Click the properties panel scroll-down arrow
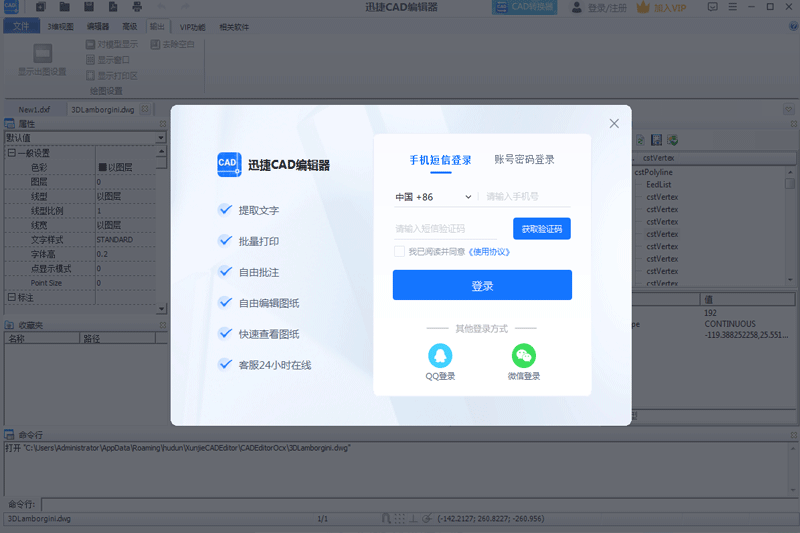The width and height of the screenshot is (800, 533). point(161,308)
